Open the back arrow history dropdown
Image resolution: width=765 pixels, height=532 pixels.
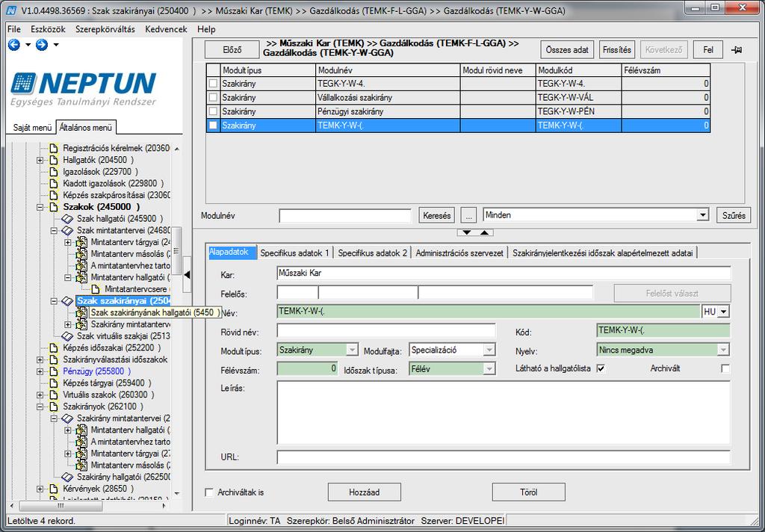click(28, 45)
